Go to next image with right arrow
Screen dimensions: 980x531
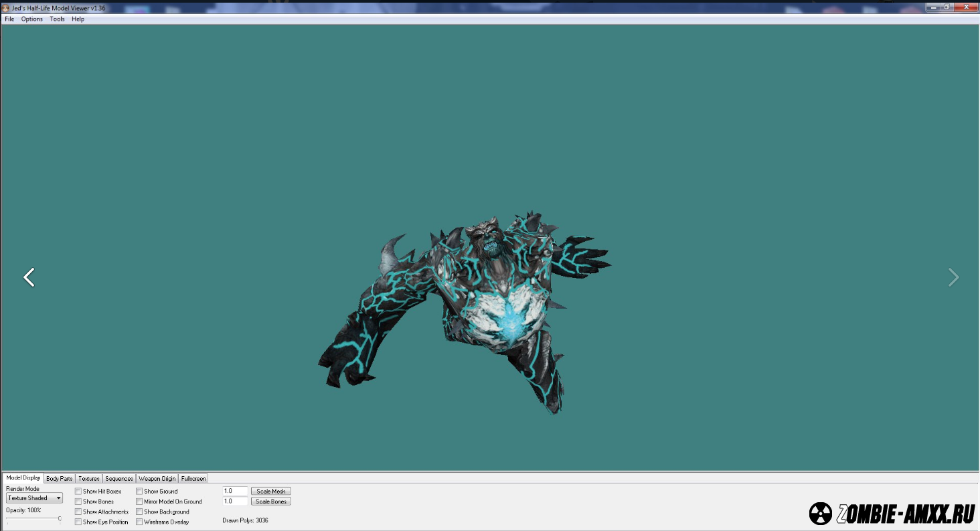[x=953, y=277]
